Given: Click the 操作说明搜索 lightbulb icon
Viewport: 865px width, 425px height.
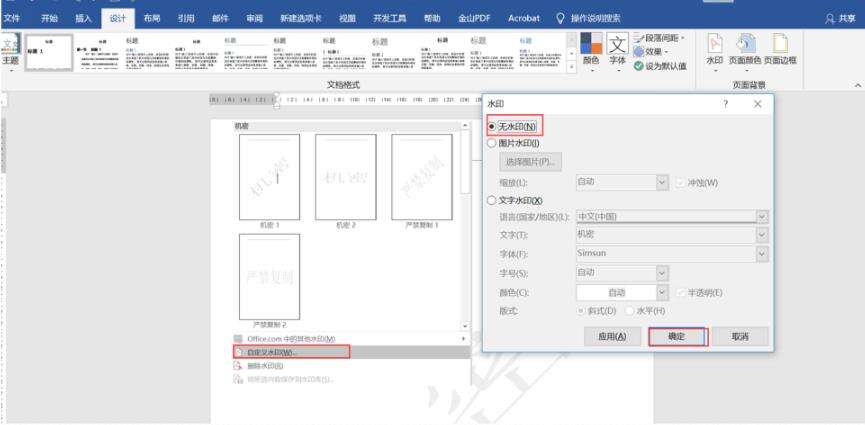Looking at the screenshot, I should point(560,18).
